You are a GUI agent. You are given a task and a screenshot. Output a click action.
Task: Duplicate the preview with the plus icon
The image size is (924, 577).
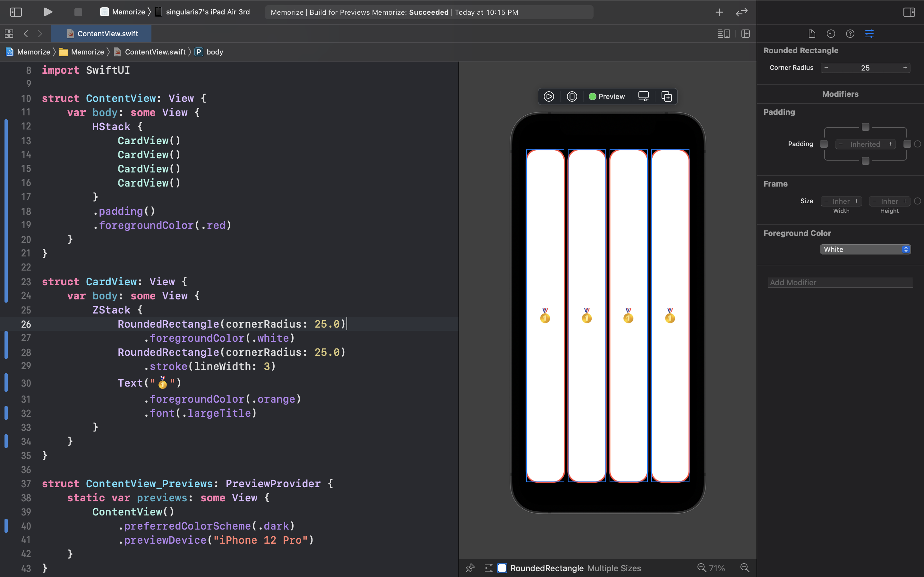666,96
